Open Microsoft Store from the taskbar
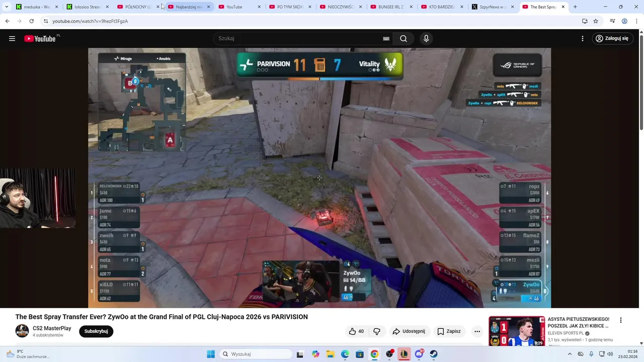 tap(360, 354)
